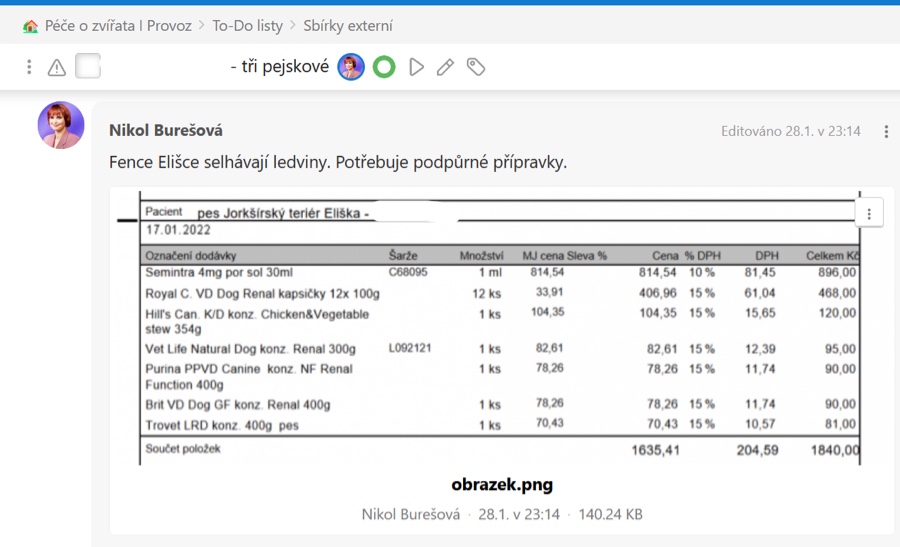Click the Editováno 28.1. v 23:14 timestamp

(790, 131)
